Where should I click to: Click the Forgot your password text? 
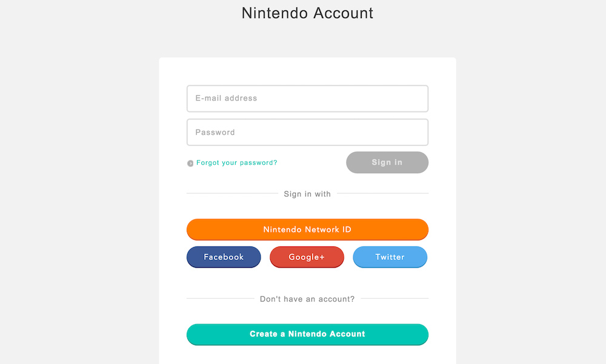(x=236, y=162)
